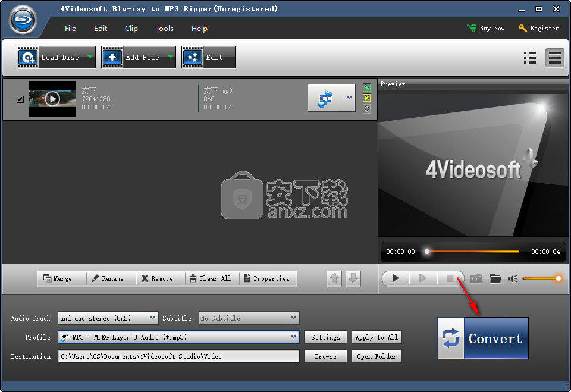Click the Register key link
Screen dimensions: 571x392
pos(538,28)
